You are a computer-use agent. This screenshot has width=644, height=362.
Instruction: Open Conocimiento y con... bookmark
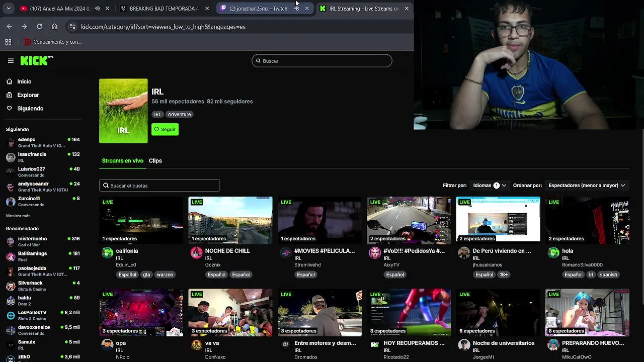tap(53, 42)
